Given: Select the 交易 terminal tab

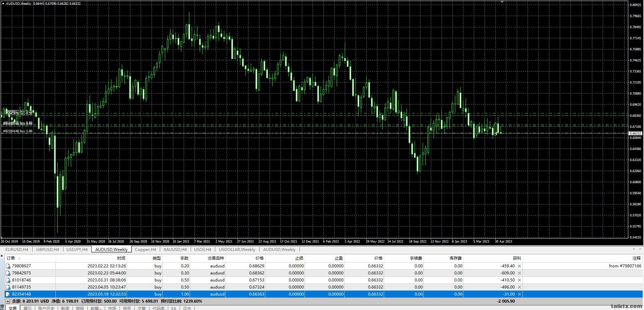Looking at the screenshot, I should (12, 308).
